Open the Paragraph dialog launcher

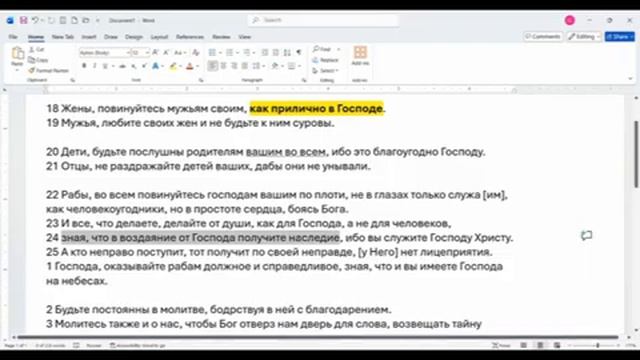(x=304, y=80)
